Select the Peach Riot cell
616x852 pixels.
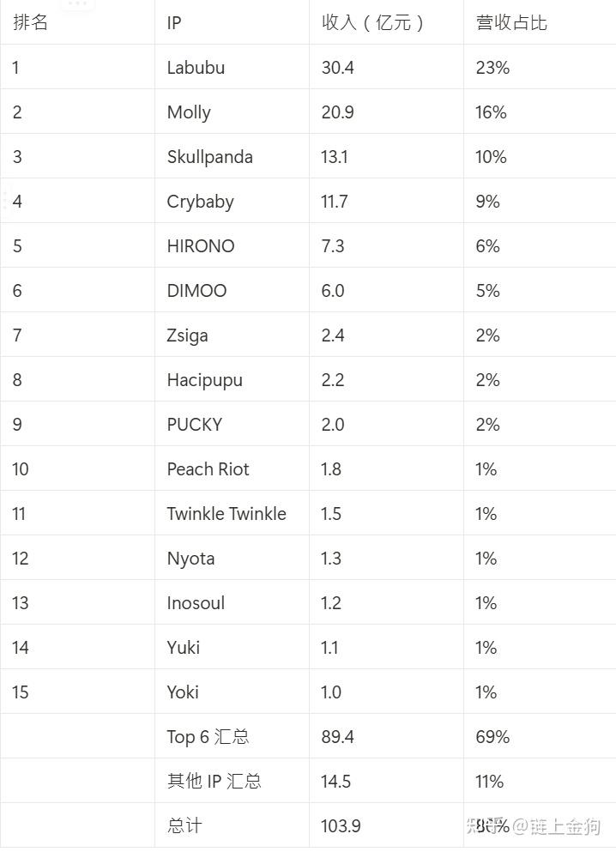coord(208,469)
